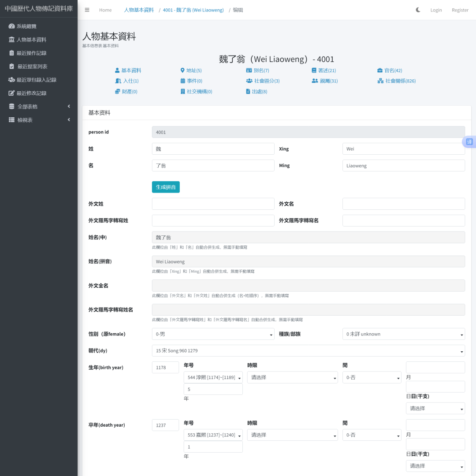The image size is (476, 476).
Task: Expand 檢視表 sidebar menu
Action: [x=39, y=120]
